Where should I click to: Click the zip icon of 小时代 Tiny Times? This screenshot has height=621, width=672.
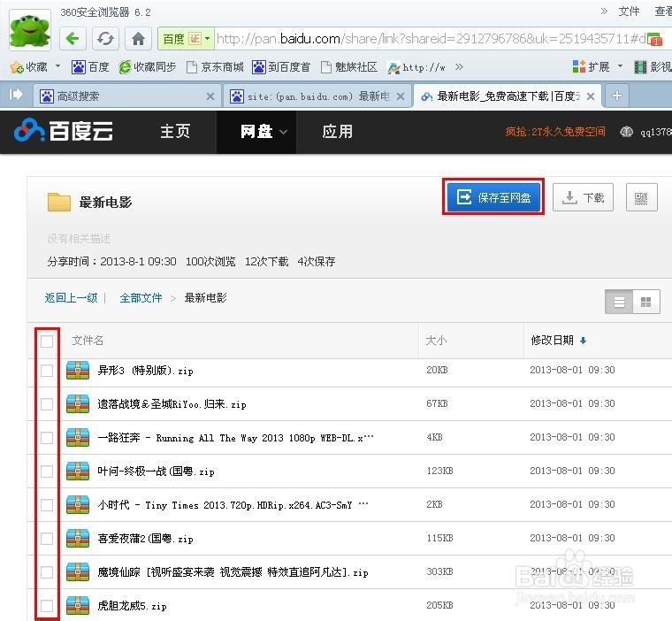(x=78, y=505)
